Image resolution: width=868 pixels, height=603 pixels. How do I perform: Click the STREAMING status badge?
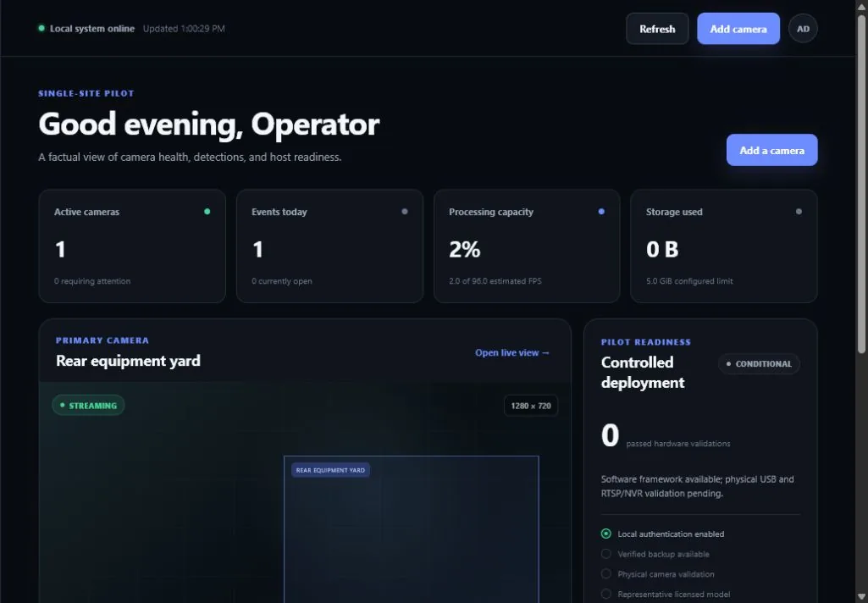click(x=89, y=406)
